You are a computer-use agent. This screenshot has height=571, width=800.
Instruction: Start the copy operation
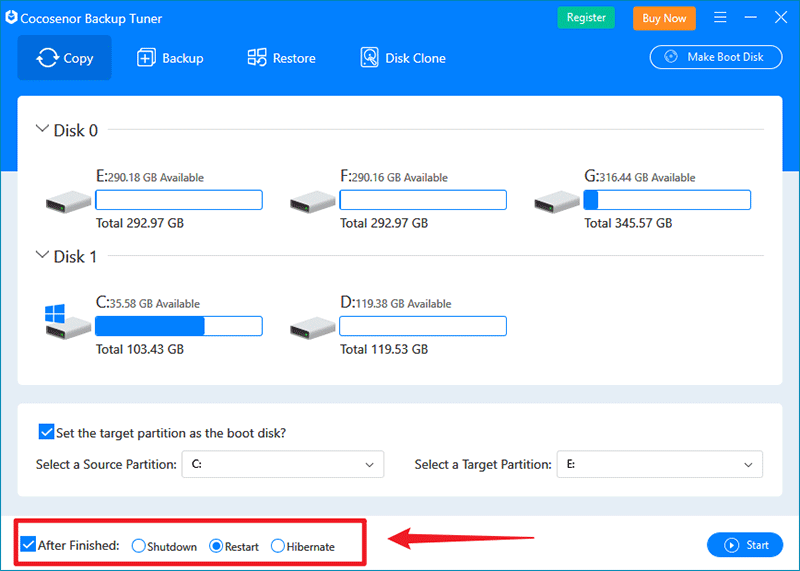coord(744,545)
